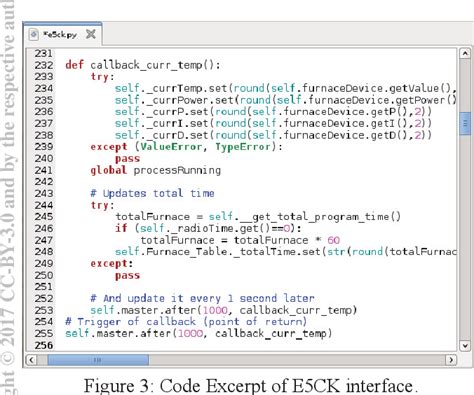Click the vertical scrollbar thumb
Image resolution: width=474 pixels, height=395 pixels.
coord(465,124)
